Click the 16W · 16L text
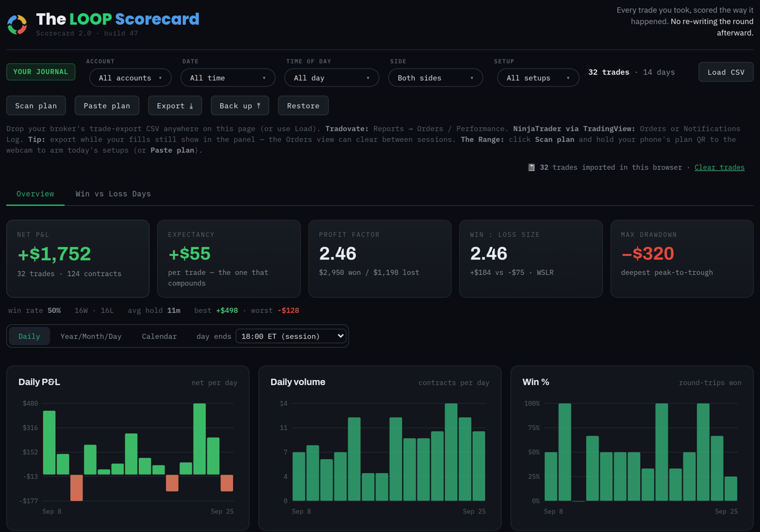Viewport: 760px width, 532px height. pyautogui.click(x=94, y=310)
